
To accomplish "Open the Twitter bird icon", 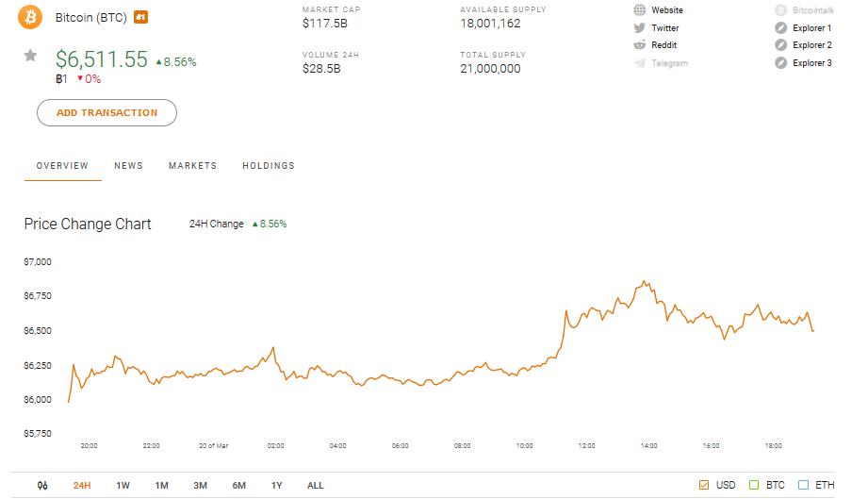I will (640, 28).
